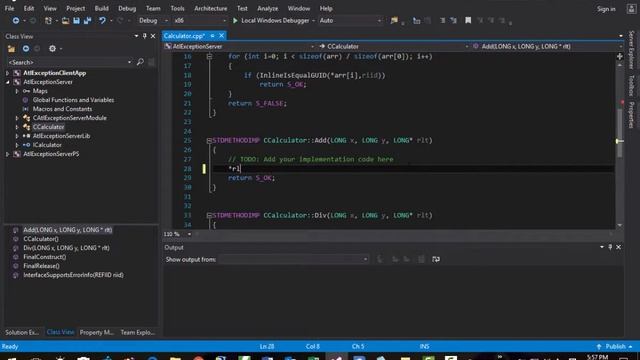The image size is (640, 360).
Task: Collapse the Add function code block
Action: pos(209,140)
